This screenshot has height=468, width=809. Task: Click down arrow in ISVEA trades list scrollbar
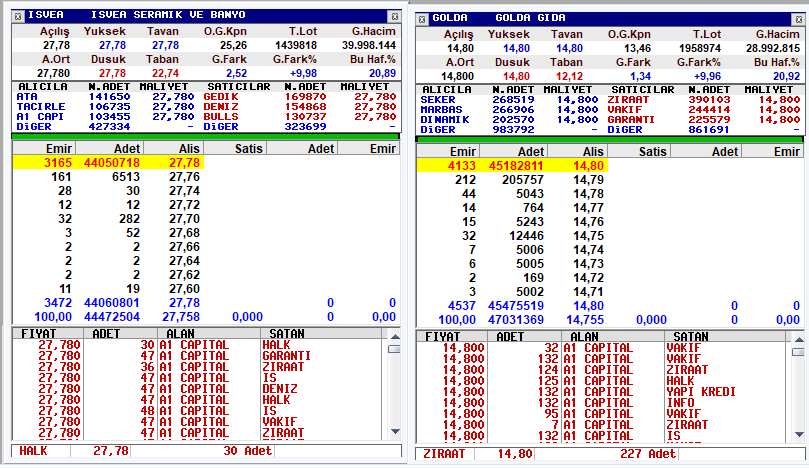tap(395, 431)
